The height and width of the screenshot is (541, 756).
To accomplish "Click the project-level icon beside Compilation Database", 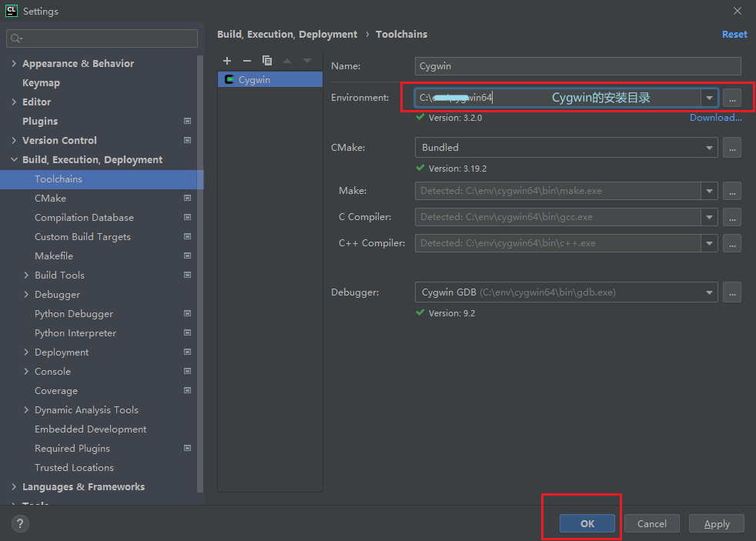I will pyautogui.click(x=188, y=217).
